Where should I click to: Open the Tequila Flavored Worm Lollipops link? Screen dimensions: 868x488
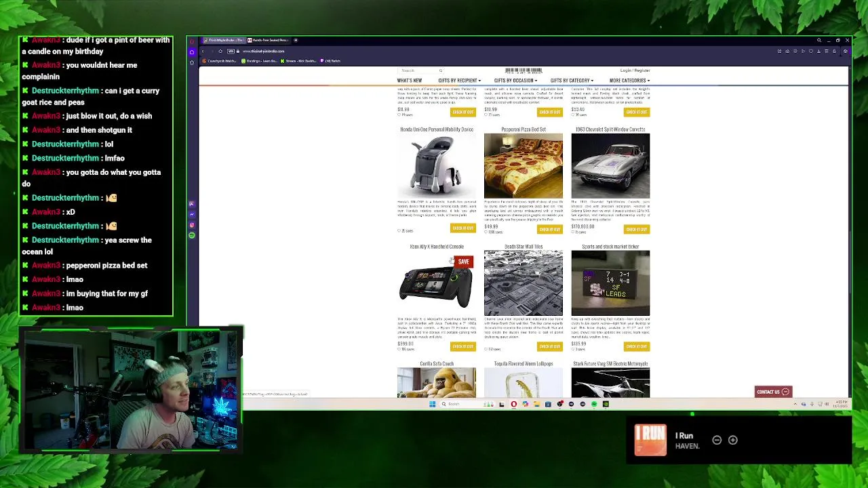(524, 364)
